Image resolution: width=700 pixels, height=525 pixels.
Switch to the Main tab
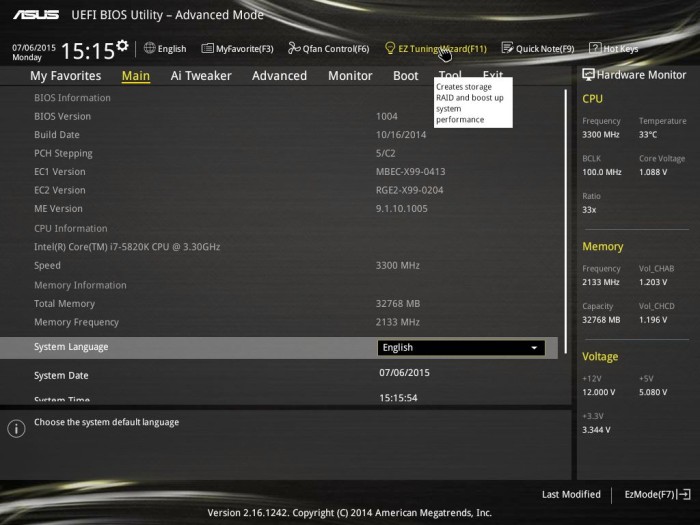pos(136,75)
